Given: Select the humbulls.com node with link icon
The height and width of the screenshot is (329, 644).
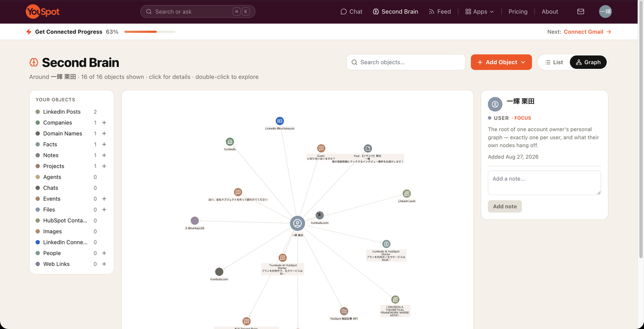Looking at the screenshot, I should (320, 215).
